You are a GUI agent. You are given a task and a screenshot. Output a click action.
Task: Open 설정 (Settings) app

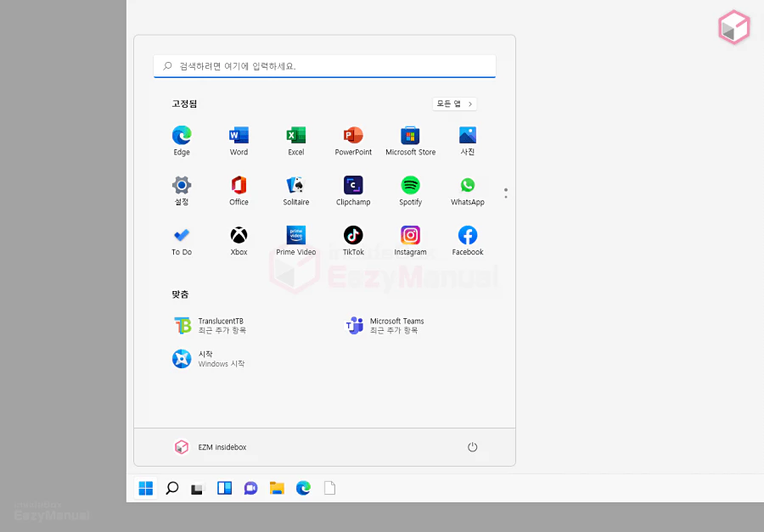[182, 191]
